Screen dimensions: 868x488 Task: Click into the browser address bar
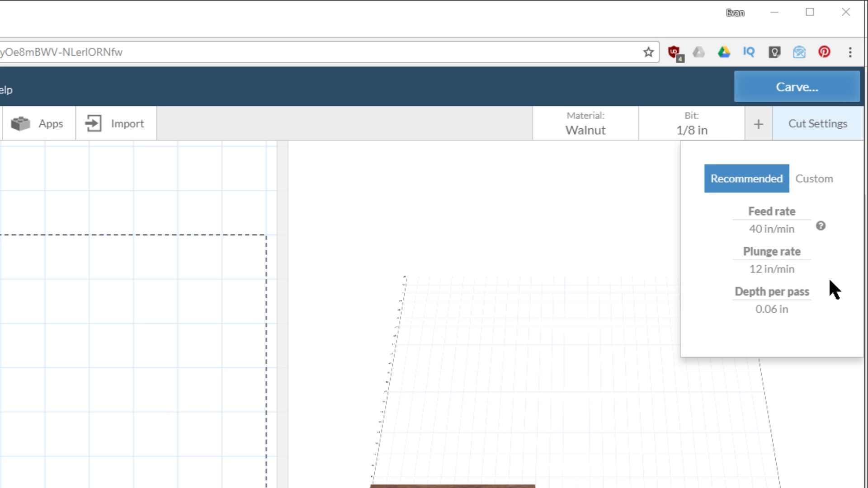tap(316, 52)
